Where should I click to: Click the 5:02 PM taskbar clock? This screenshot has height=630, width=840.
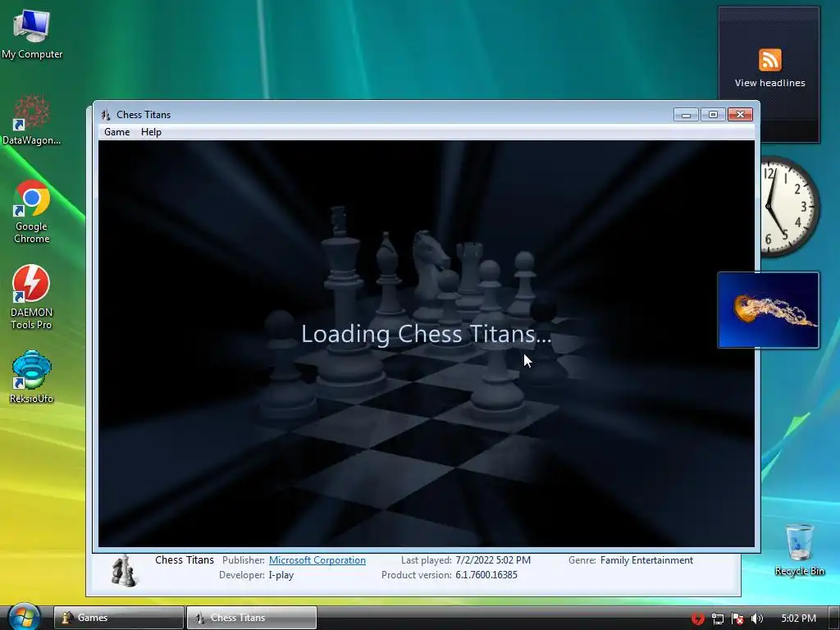798,619
